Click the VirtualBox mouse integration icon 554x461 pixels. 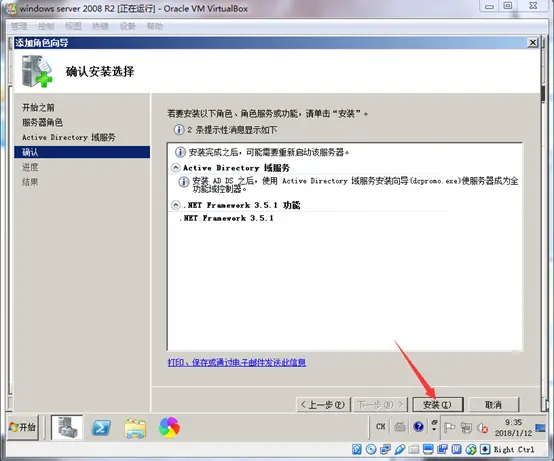coord(471,449)
